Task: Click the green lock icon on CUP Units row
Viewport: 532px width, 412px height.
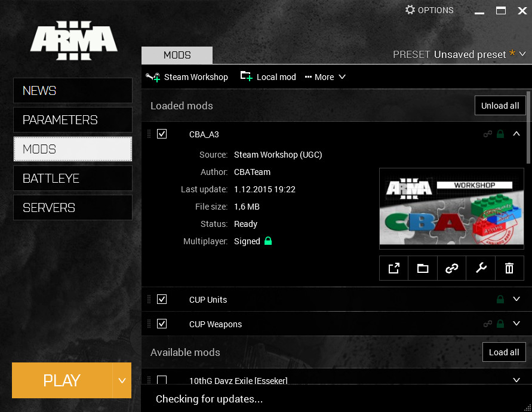Action: click(500, 299)
